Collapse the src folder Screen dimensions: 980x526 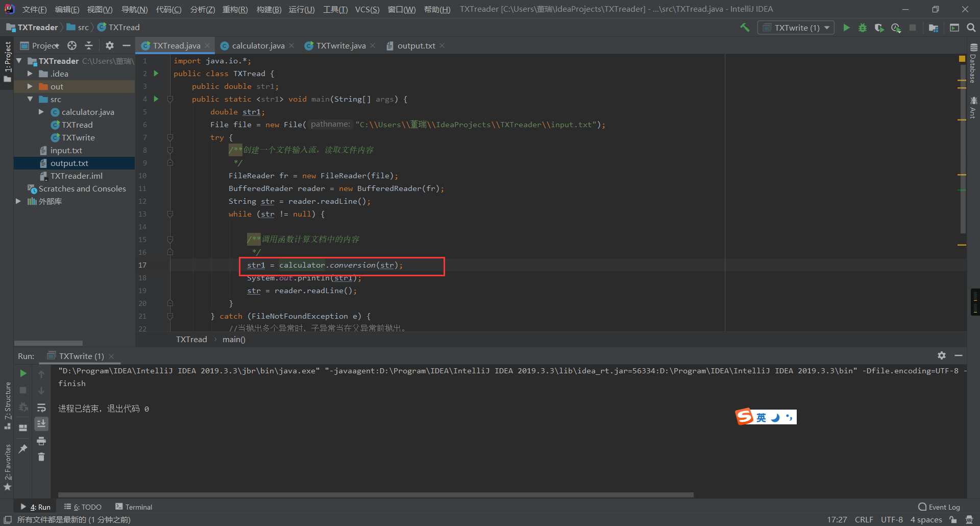coord(30,99)
